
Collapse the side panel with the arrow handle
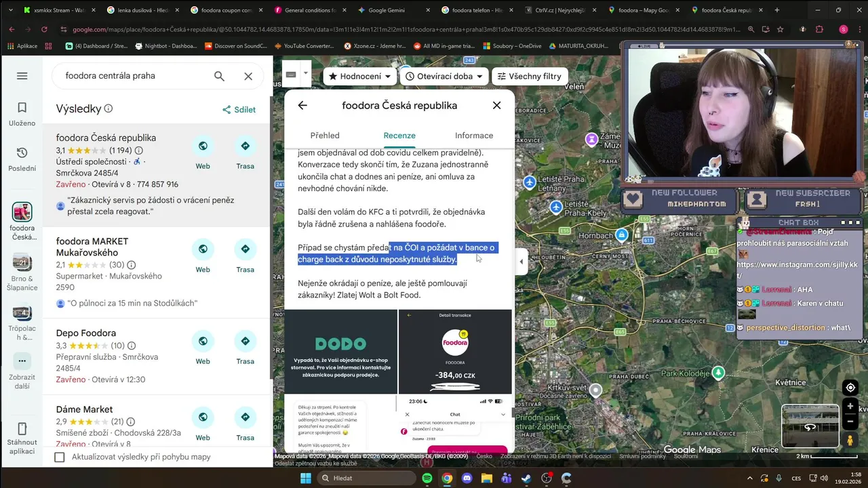521,262
